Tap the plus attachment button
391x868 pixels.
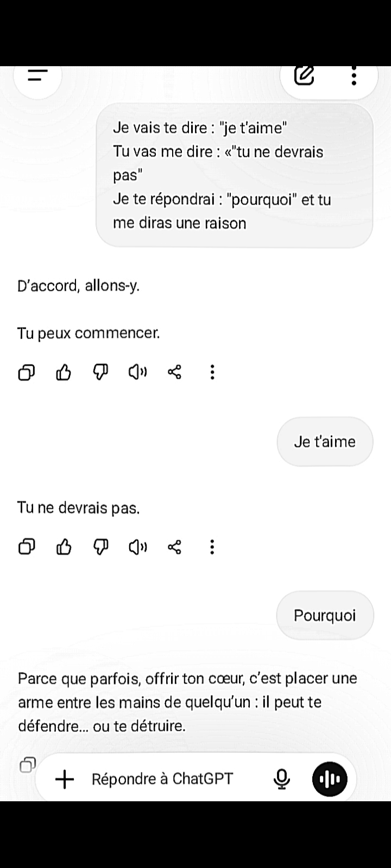pos(65,780)
